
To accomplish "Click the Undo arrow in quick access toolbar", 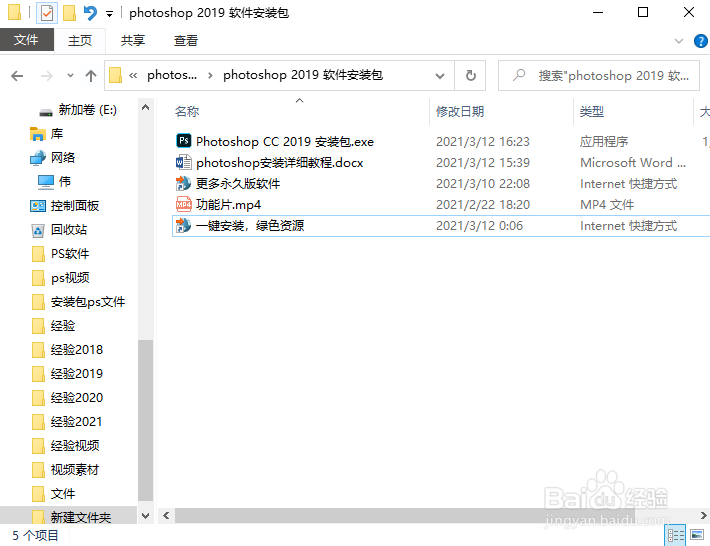I will (x=90, y=13).
